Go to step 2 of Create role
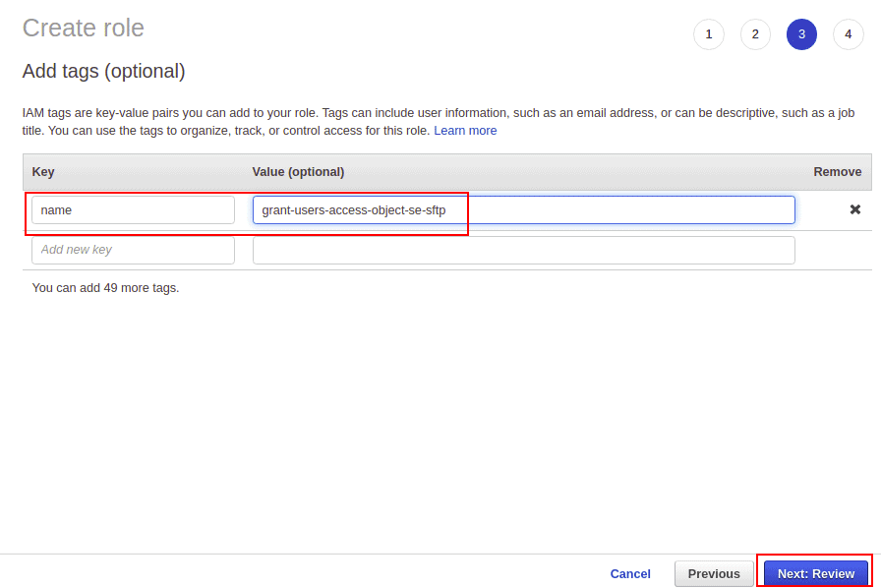This screenshot has height=588, width=881. tap(755, 34)
